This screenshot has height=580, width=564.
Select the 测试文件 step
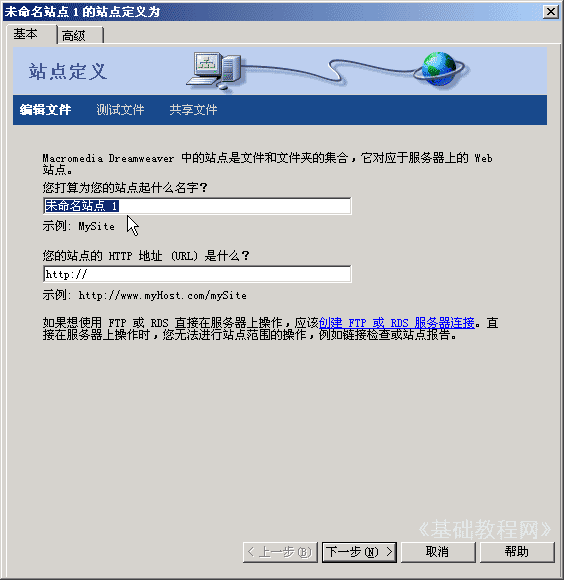[120, 110]
